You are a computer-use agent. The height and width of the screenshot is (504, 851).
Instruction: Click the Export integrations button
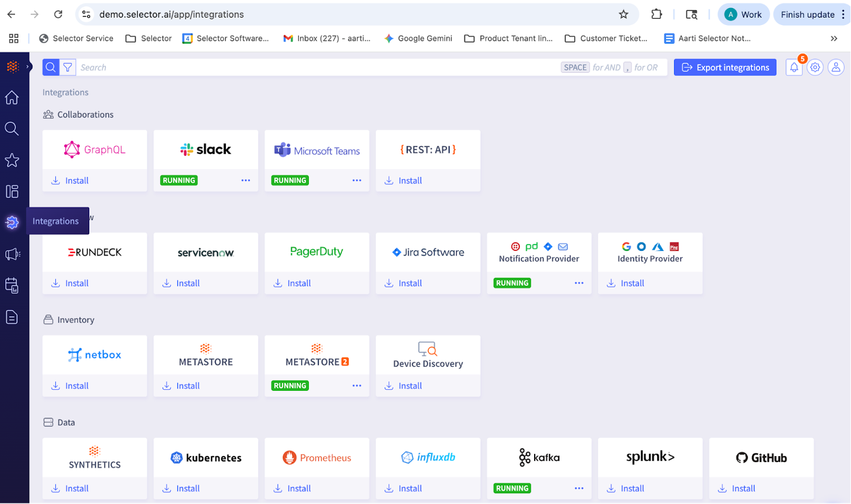(x=725, y=67)
